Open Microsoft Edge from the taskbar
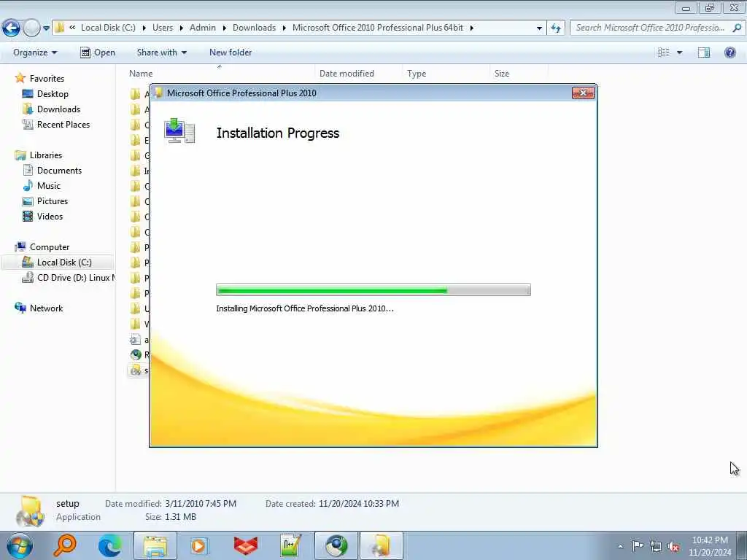The image size is (747, 560). coord(109,545)
